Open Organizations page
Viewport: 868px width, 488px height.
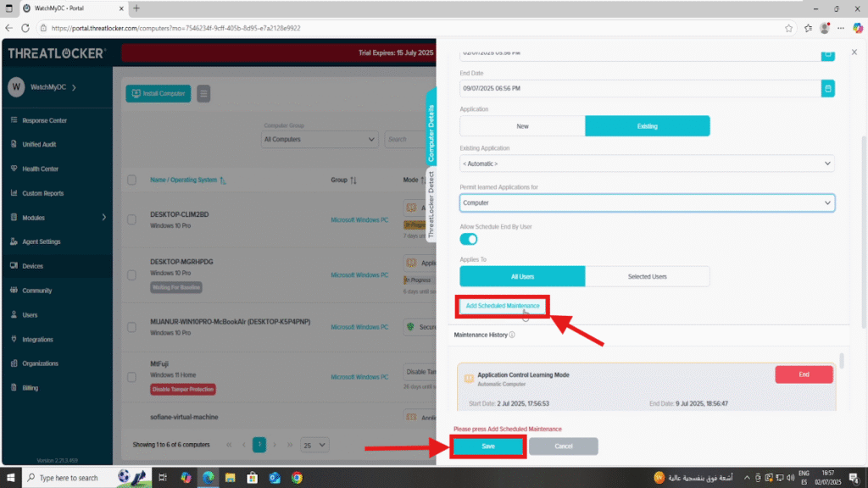click(x=40, y=363)
